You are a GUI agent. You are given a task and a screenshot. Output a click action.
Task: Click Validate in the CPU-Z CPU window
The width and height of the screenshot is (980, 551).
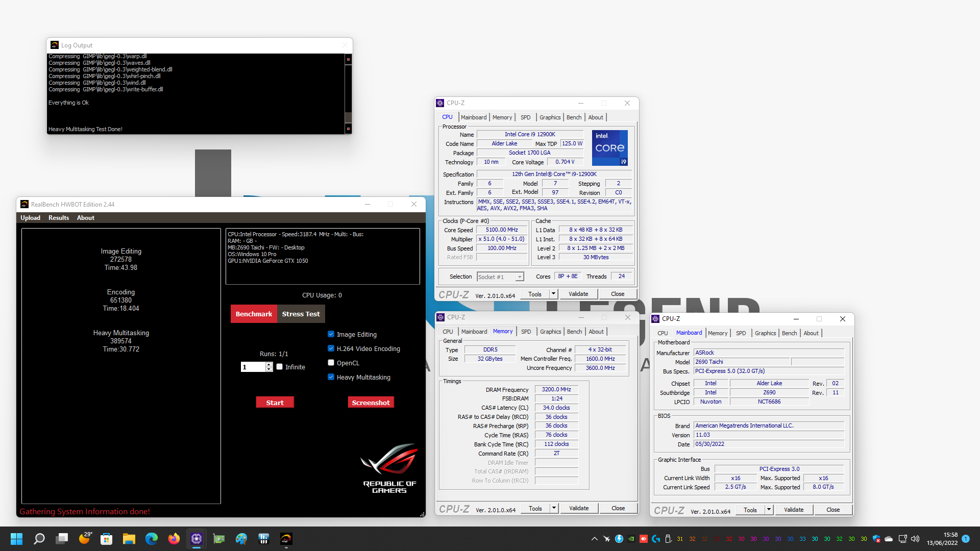coord(578,294)
